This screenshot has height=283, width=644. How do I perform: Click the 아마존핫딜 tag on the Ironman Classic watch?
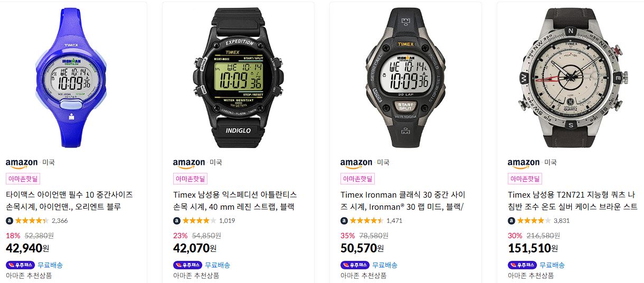coord(358,179)
